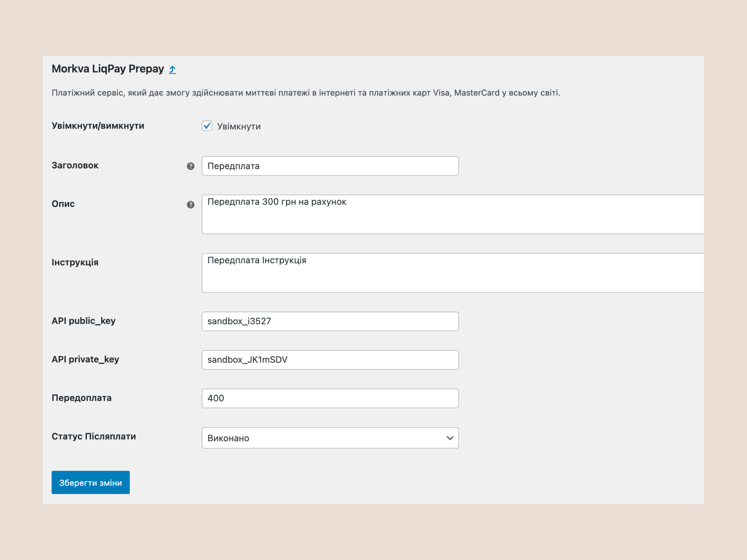Select the API private_key input field
The image size is (747, 560).
coord(330,360)
